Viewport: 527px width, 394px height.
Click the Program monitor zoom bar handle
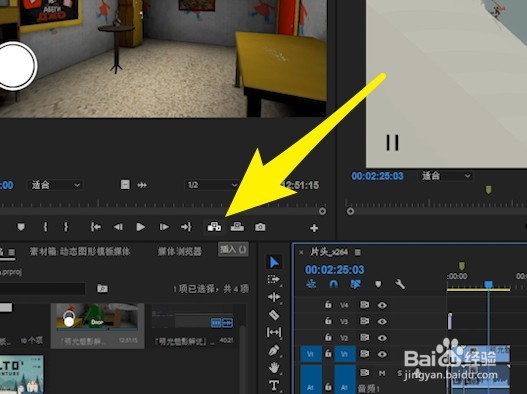point(350,211)
